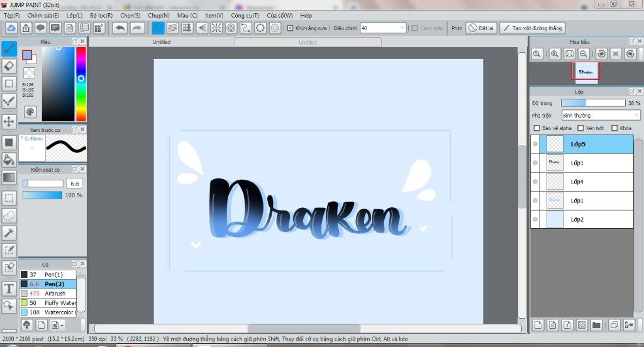Click the duplicate layer icon
The image size is (644, 347).
(x=614, y=325)
